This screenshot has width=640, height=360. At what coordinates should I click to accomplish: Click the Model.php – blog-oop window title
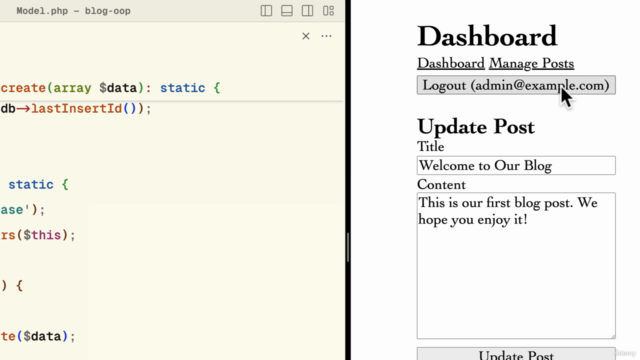pyautogui.click(x=73, y=11)
